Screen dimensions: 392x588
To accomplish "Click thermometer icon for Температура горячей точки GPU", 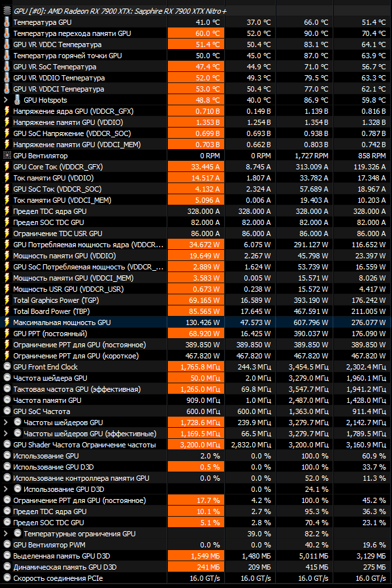I will pos(7,56).
